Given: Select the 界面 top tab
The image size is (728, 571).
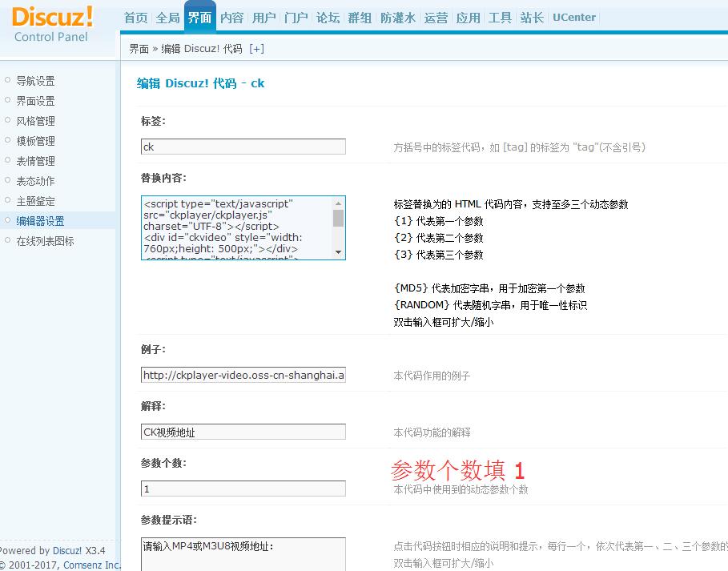Looking at the screenshot, I should [x=199, y=18].
